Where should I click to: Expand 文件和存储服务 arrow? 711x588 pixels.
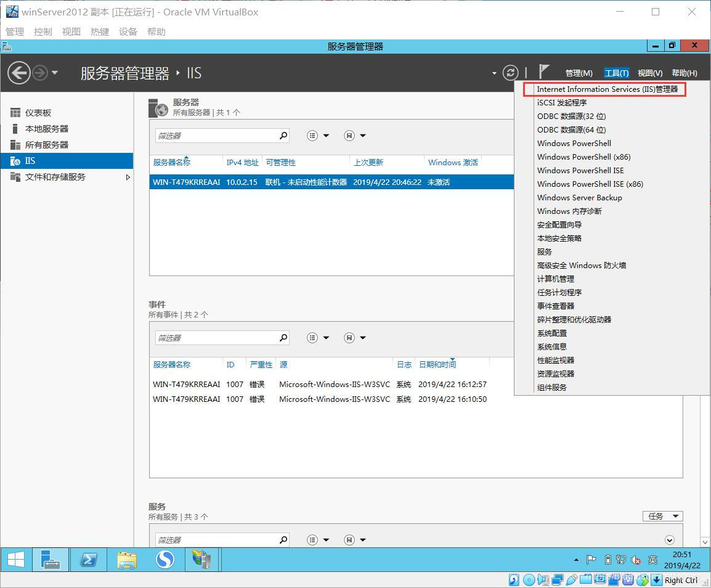[x=128, y=177]
